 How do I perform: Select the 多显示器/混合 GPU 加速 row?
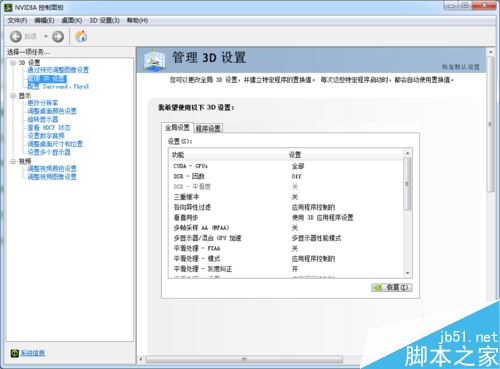[x=286, y=238]
